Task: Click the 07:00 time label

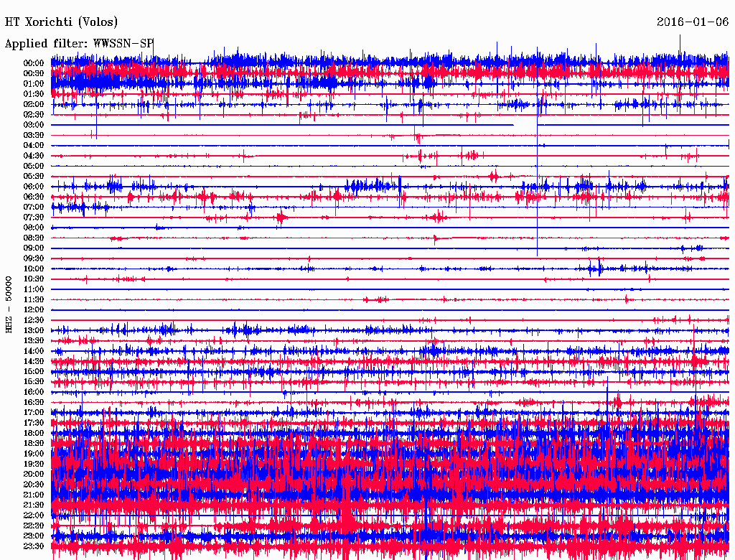Action: coord(34,207)
